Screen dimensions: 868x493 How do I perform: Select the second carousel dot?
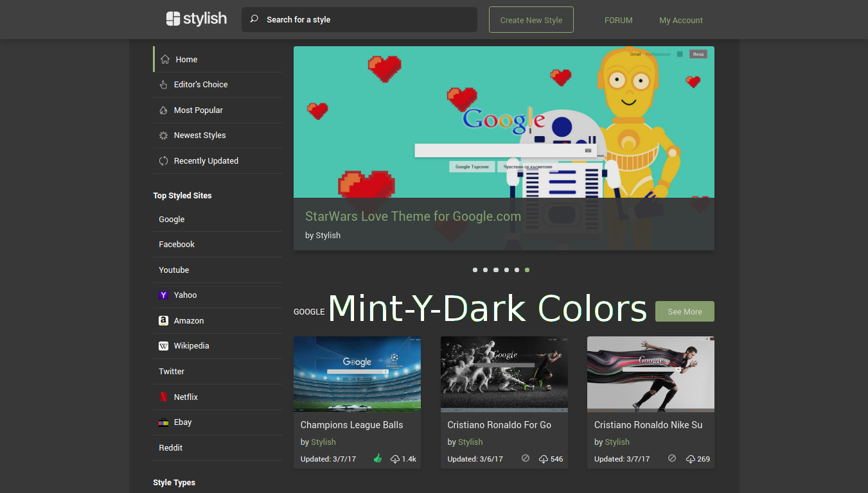(x=485, y=270)
